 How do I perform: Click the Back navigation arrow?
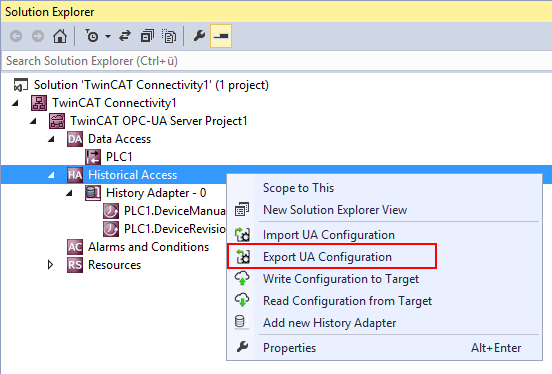16,36
